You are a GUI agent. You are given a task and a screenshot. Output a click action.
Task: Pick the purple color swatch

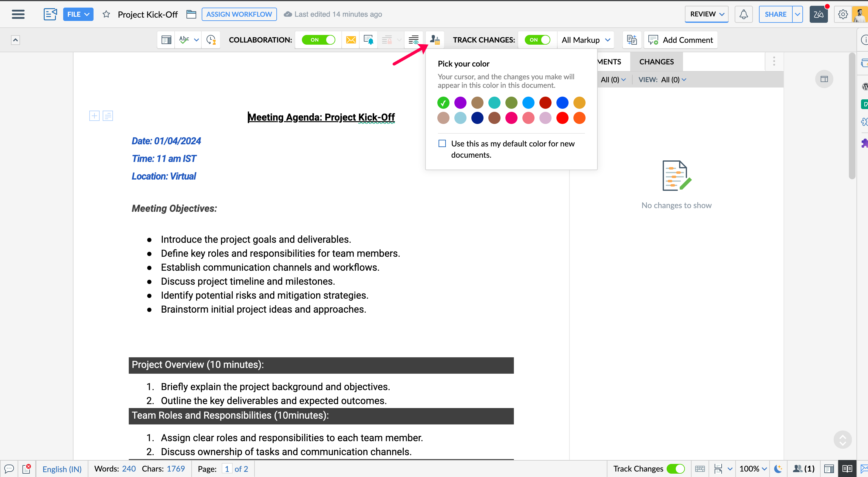460,102
